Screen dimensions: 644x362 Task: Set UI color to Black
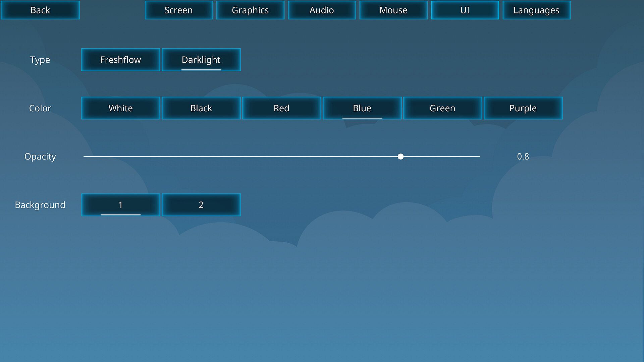[201, 108]
